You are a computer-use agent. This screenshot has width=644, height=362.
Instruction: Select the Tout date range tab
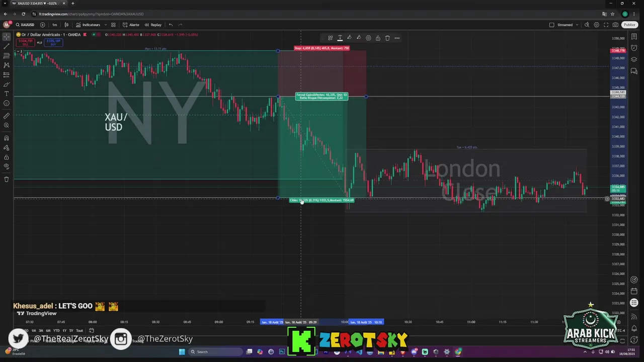(x=79, y=330)
